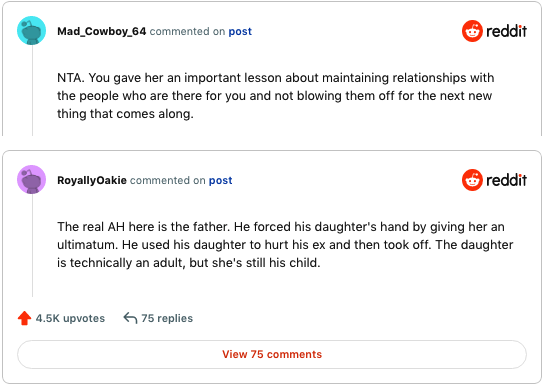
Task: Click the 'real AH here is the father' comment text
Action: pyautogui.click(x=285, y=245)
